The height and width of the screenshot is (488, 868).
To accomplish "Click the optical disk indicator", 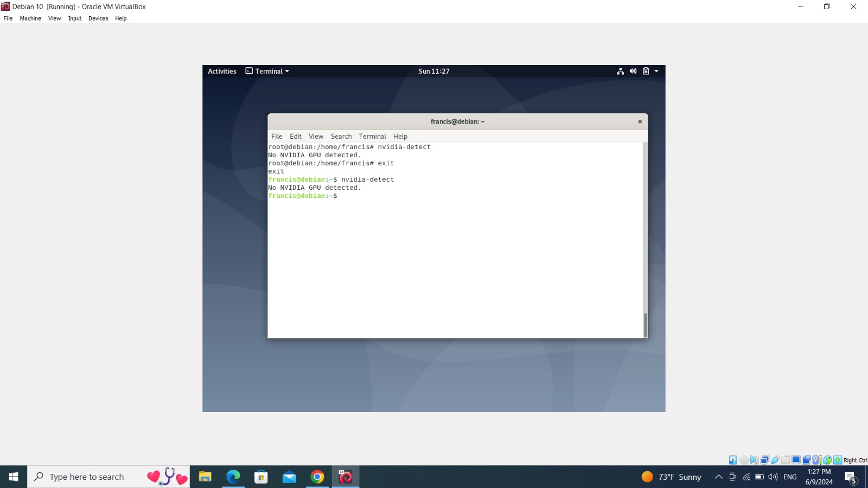I will pyautogui.click(x=744, y=460).
